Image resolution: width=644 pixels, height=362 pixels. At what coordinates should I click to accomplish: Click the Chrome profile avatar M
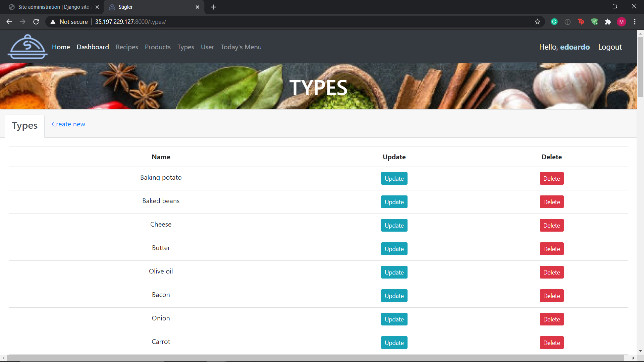point(621,22)
